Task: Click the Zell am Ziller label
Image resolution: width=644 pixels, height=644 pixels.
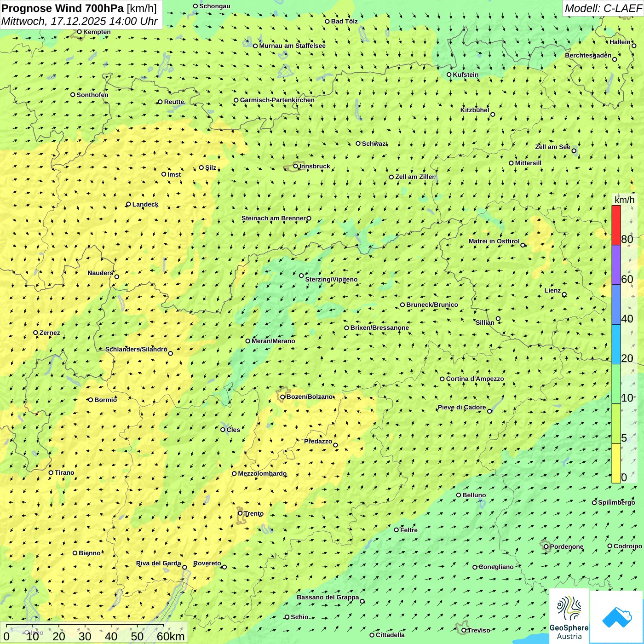Action: point(414,177)
